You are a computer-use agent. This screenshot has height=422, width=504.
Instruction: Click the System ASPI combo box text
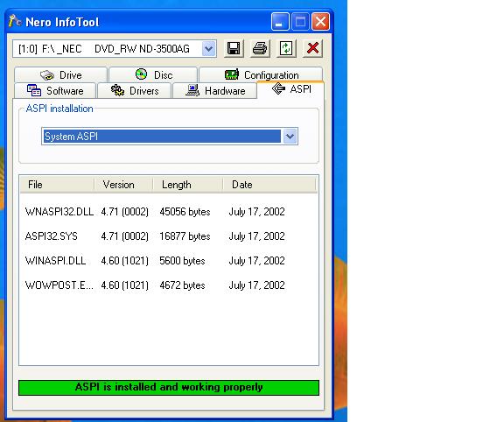(71, 137)
